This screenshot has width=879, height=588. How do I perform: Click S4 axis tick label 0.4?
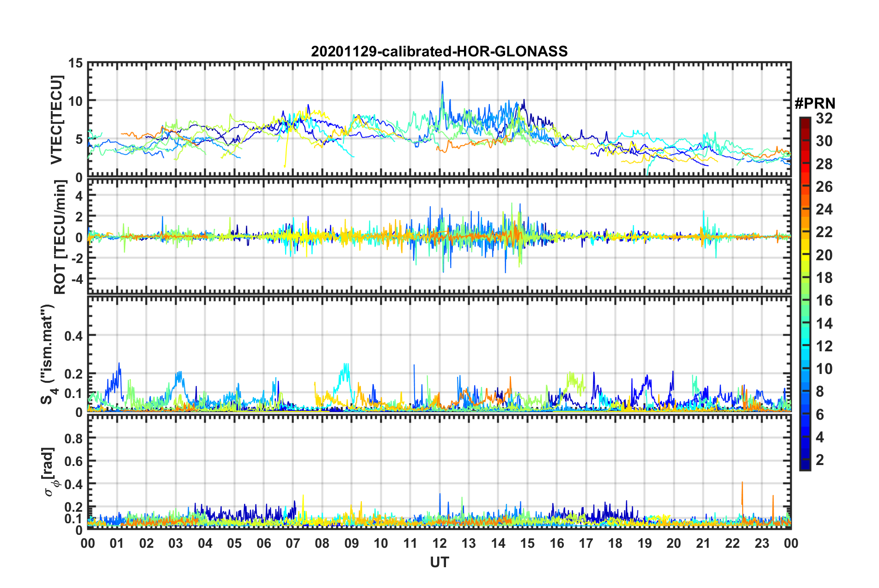pos(74,336)
